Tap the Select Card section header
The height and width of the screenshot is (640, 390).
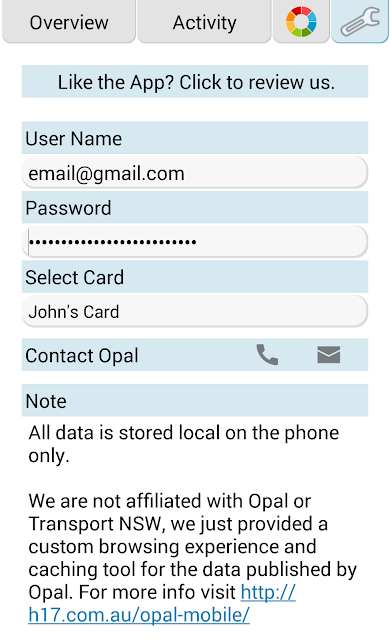pos(195,277)
